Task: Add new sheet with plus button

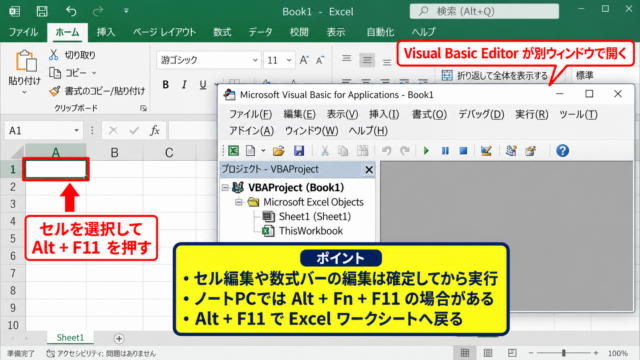Action: click(119, 338)
